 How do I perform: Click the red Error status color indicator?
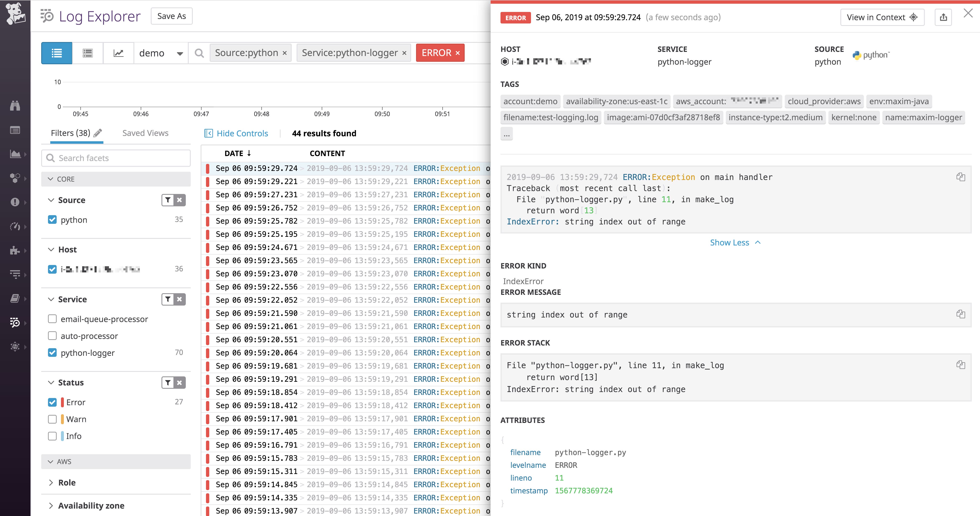[62, 402]
